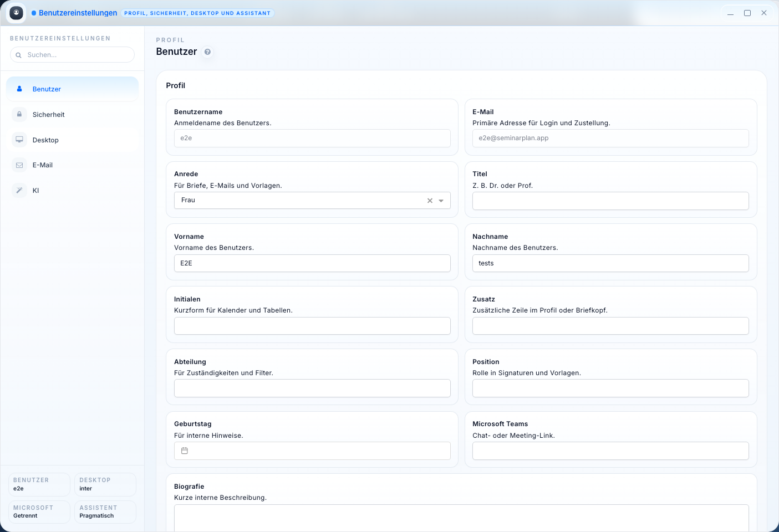779x532 pixels.
Task: Clear the Anrede selection with the X
Action: pyautogui.click(x=430, y=201)
